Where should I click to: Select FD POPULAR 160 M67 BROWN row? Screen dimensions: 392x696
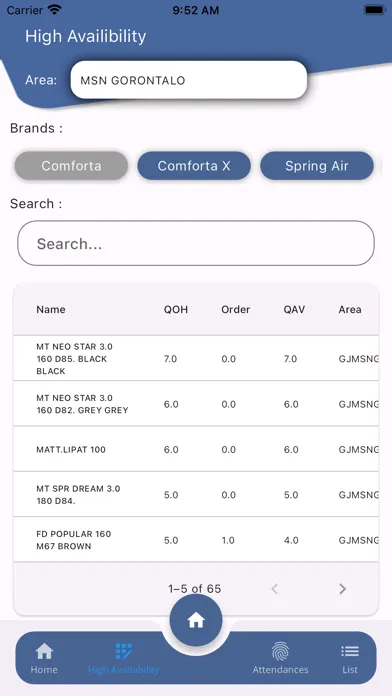point(196,540)
